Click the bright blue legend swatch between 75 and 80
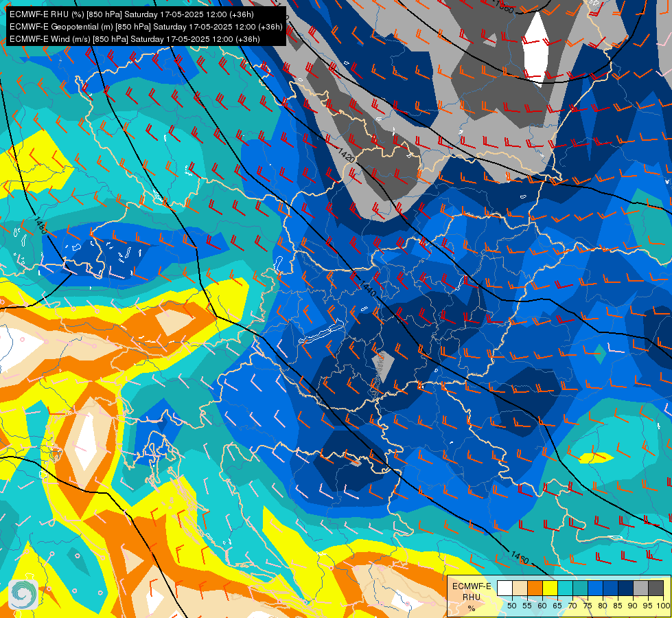 click(x=595, y=588)
